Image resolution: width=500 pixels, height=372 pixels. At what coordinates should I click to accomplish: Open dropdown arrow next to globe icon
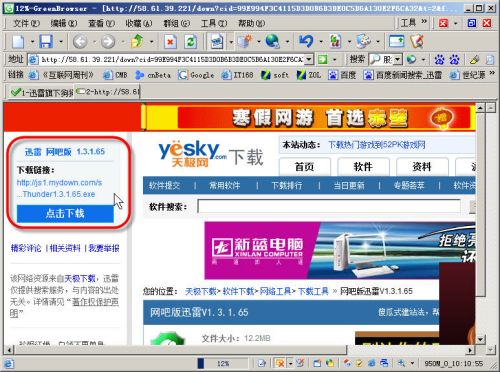pos(287,42)
